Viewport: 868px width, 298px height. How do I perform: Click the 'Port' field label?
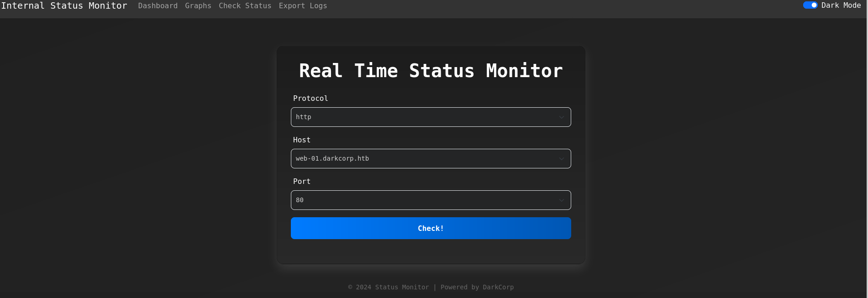coord(302,182)
